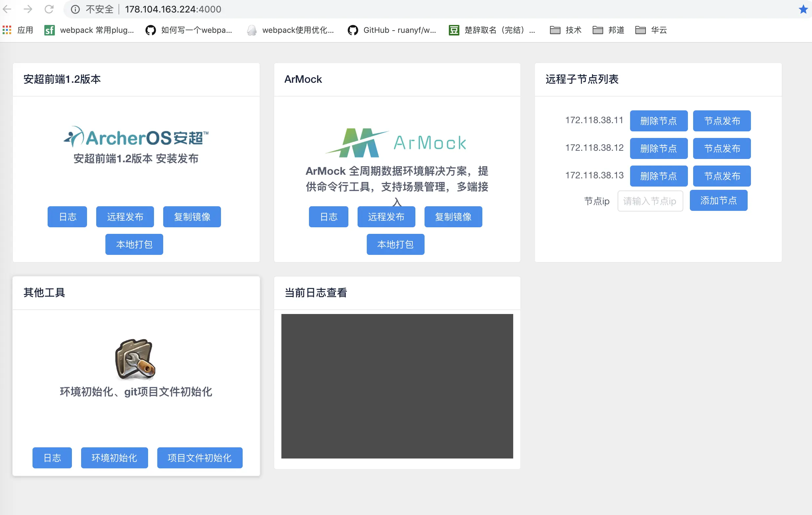Open webpack 常用plug bookmark
The image size is (812, 515).
[89, 30]
